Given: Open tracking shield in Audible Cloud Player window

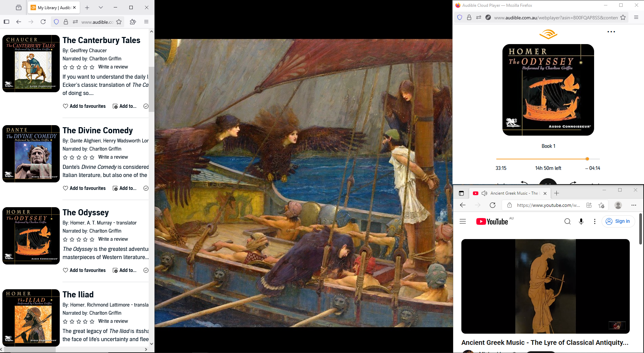Looking at the screenshot, I should click(x=460, y=17).
